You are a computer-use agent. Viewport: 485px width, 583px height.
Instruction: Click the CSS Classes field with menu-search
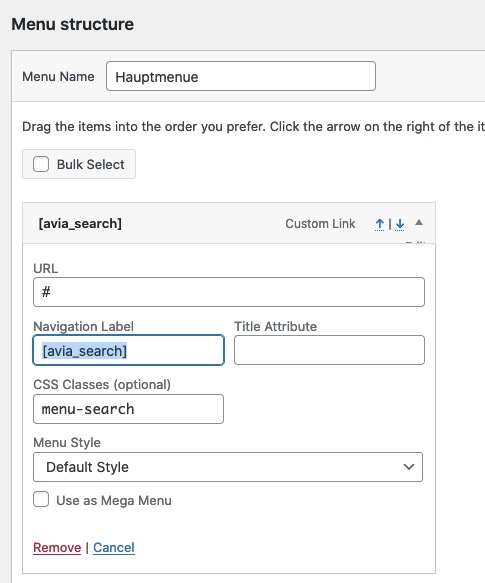[128, 409]
